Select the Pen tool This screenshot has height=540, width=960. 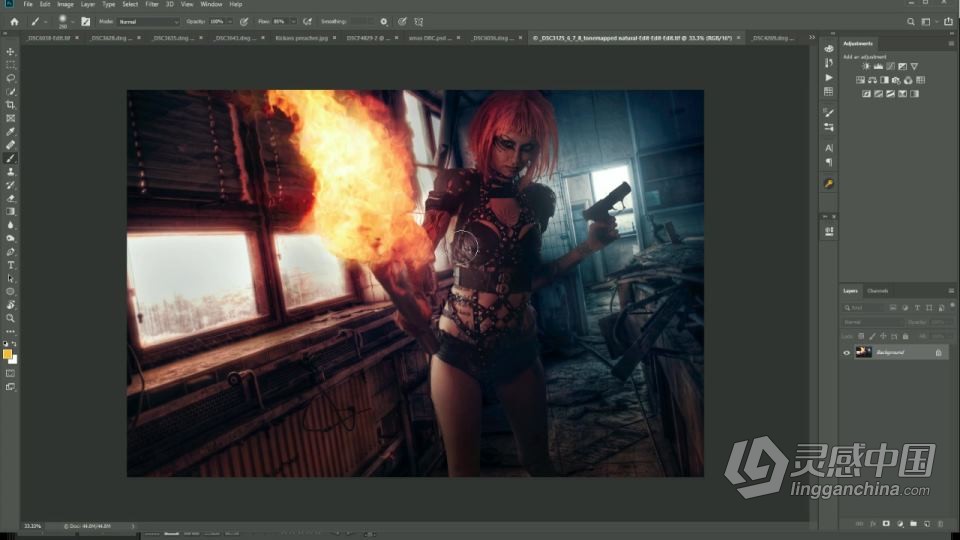10,252
